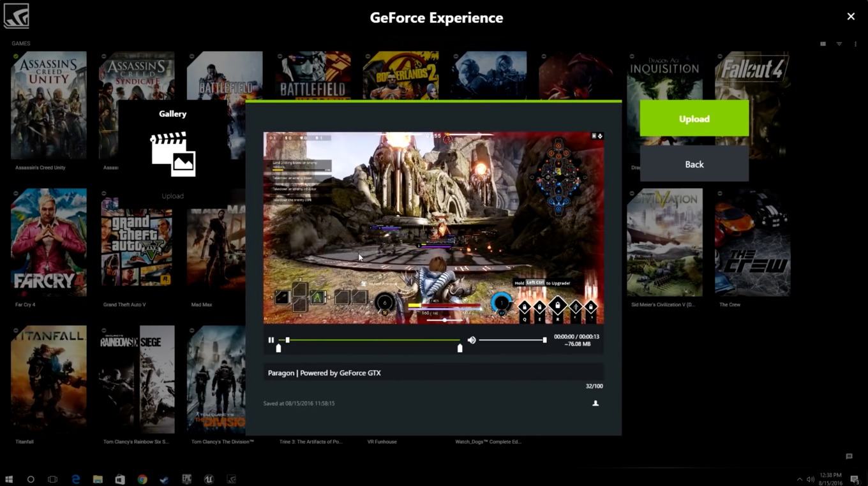Open Assassin's Creed Unity game tile
The image size is (868, 486).
[x=49, y=105]
